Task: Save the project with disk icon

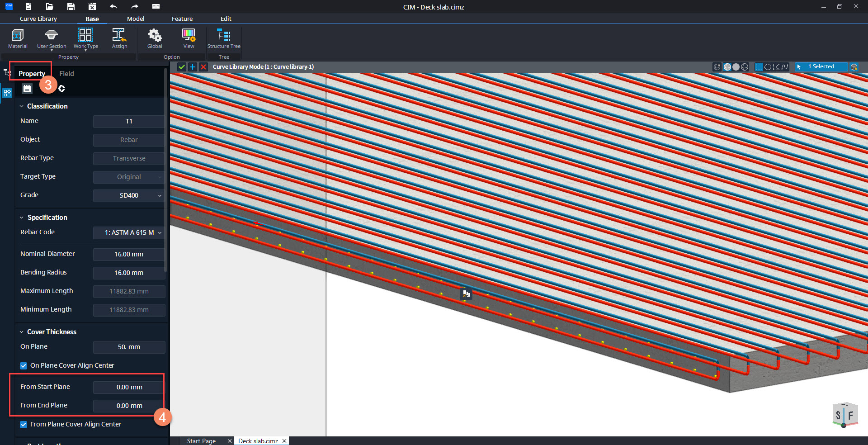Action: pyautogui.click(x=71, y=6)
